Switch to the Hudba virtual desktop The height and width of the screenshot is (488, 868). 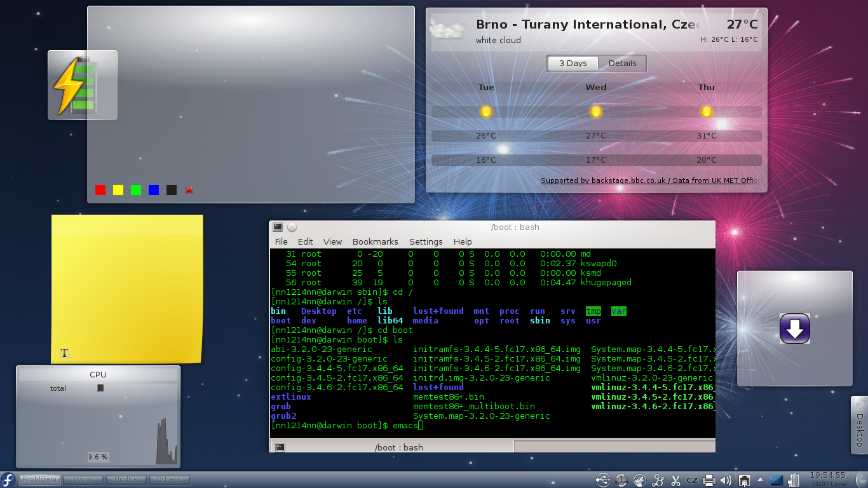click(126, 480)
